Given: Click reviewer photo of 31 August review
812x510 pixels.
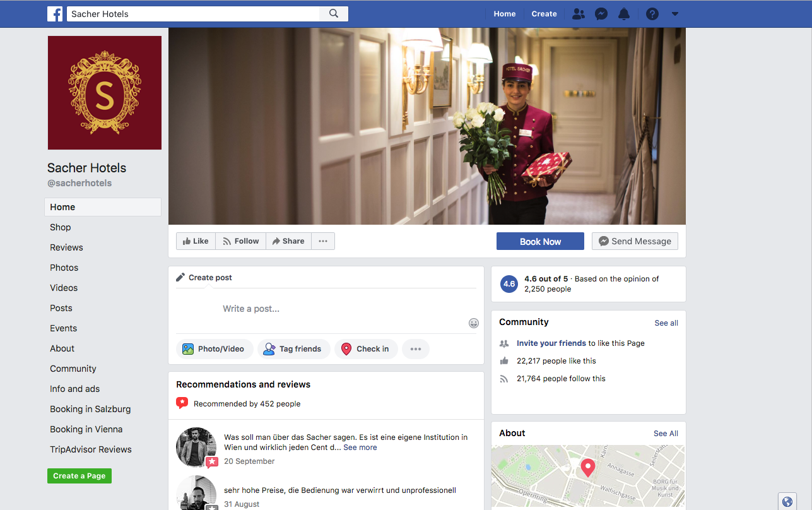Looking at the screenshot, I should tap(196, 492).
